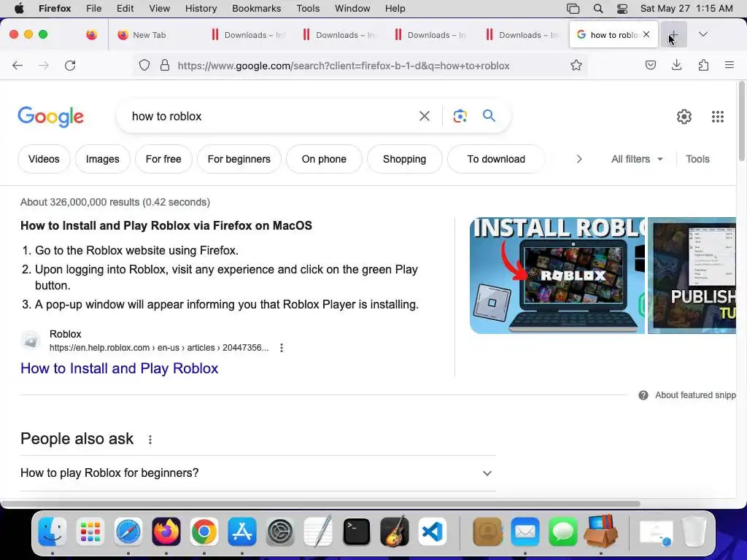Open the Tools menu in menu bar
Viewport: 747px width, 560px height.
click(x=308, y=9)
